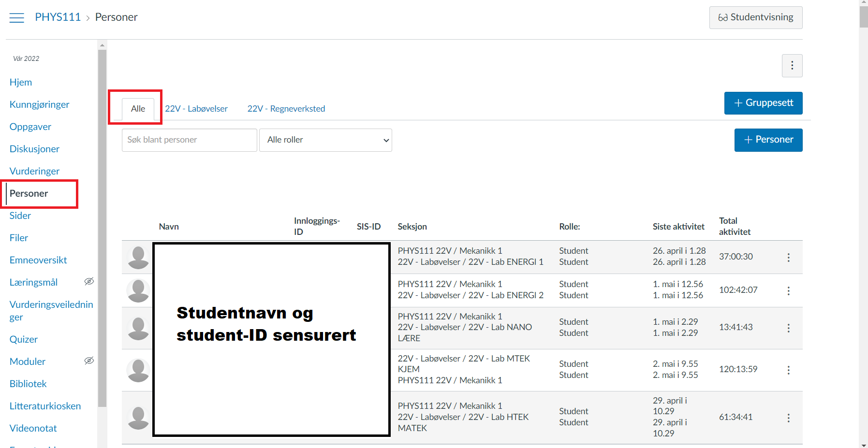The image size is (868, 448).
Task: Go to Hjem in course menu
Action: click(x=21, y=82)
